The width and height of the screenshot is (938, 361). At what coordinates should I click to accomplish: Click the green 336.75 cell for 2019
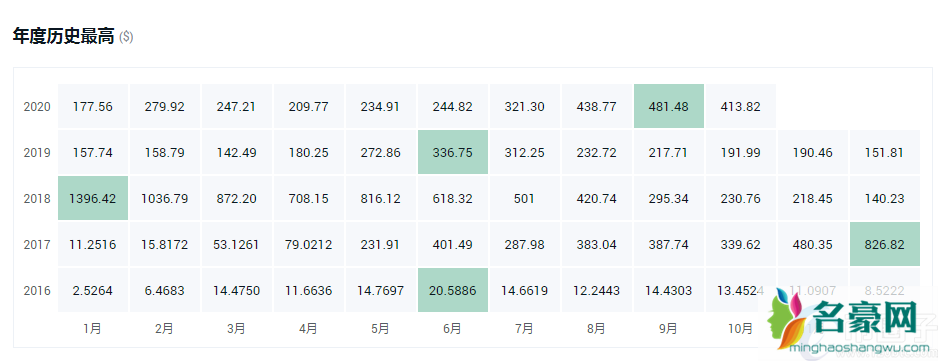coord(453,153)
